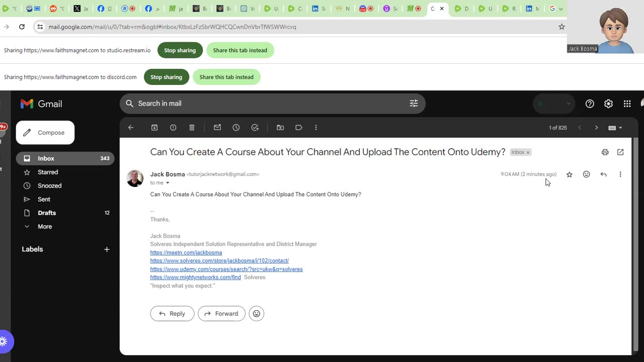Snooze this email with the clock icon
The image size is (644, 362).
coord(236,128)
